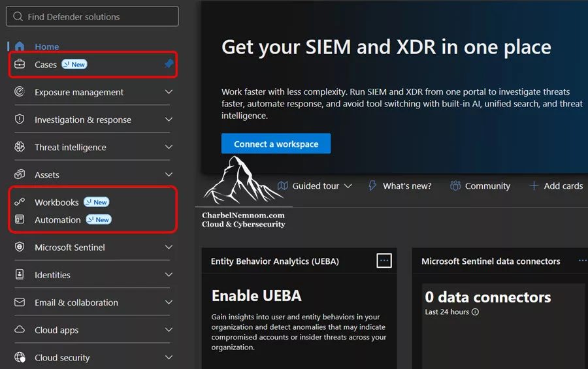The image size is (588, 369).
Task: Unpin Cases using the pin icon
Action: [169, 64]
